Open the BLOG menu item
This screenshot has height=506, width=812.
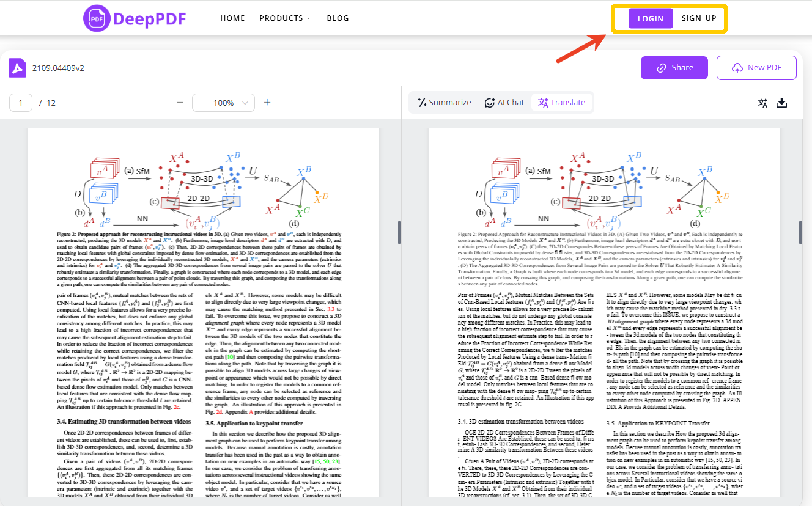[x=338, y=18]
